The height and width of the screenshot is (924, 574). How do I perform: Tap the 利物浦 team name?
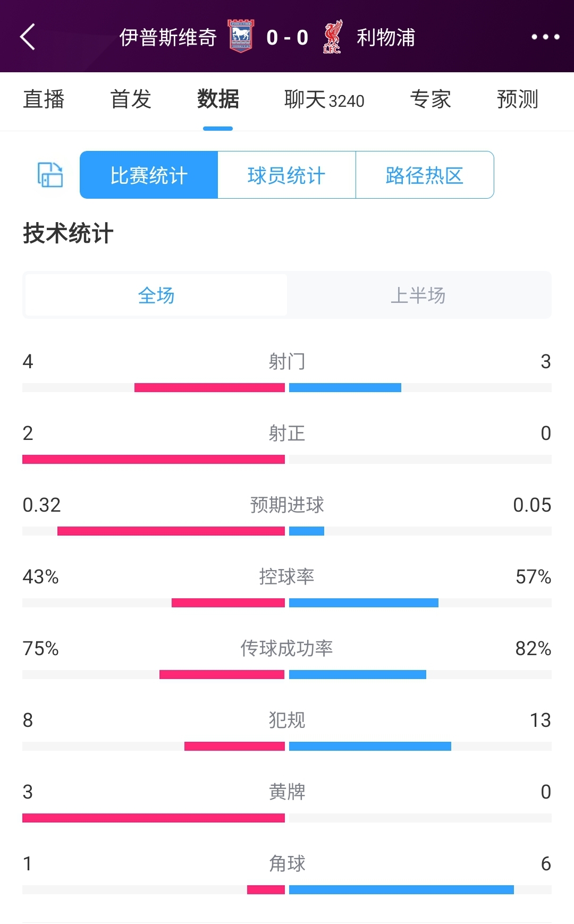coord(386,37)
